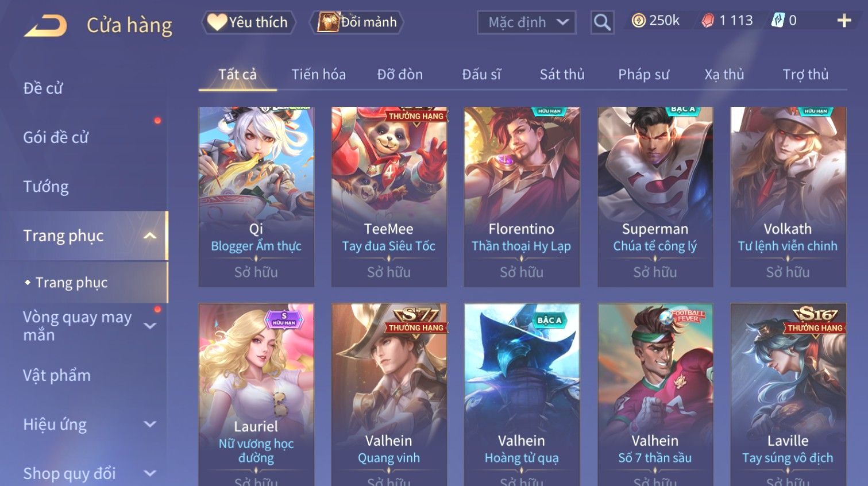868x486 pixels.
Task: Click the golden back arrow icon
Action: [45, 26]
